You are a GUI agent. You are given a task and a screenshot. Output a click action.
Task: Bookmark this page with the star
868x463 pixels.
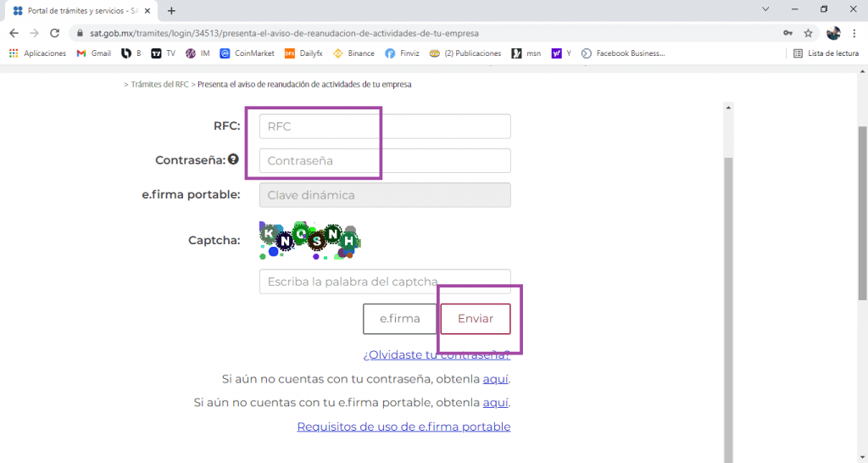808,33
